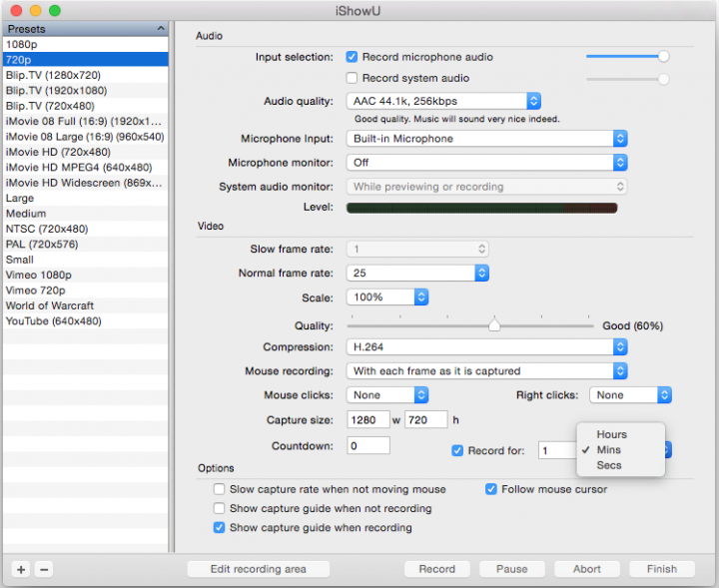Choose Hours from time unit menu
The width and height of the screenshot is (719, 588).
pos(621,434)
